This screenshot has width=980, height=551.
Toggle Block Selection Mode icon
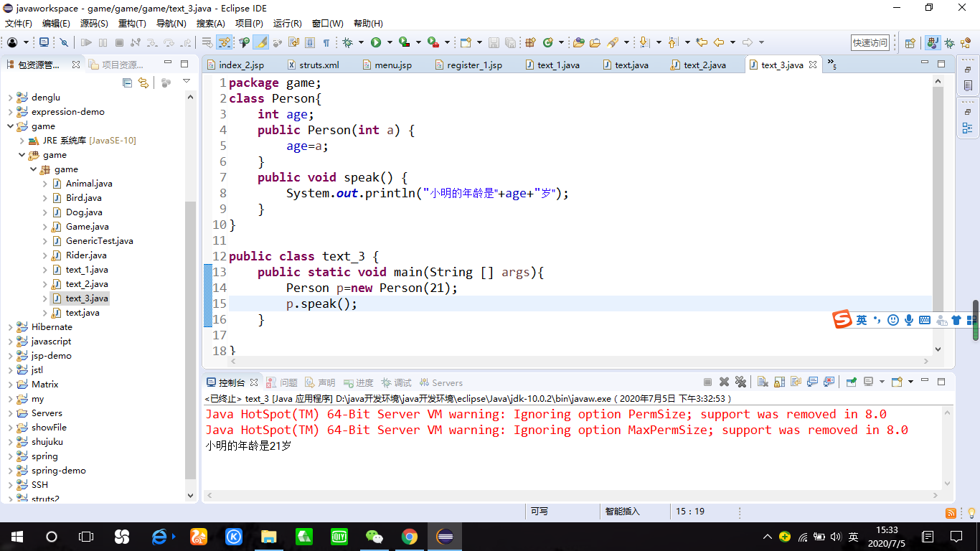pyautogui.click(x=310, y=42)
